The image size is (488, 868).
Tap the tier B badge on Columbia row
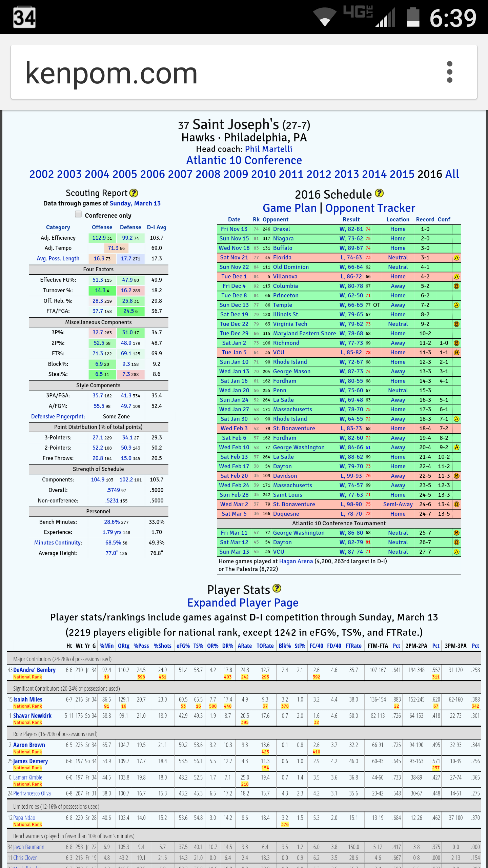pos(456,286)
